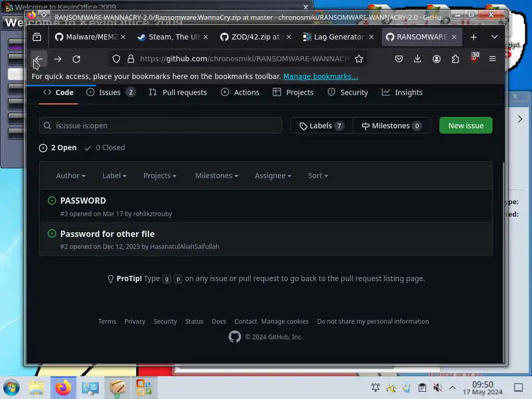This screenshot has height=399, width=532.
Task: Expand the Sort dropdown
Action: (318, 176)
